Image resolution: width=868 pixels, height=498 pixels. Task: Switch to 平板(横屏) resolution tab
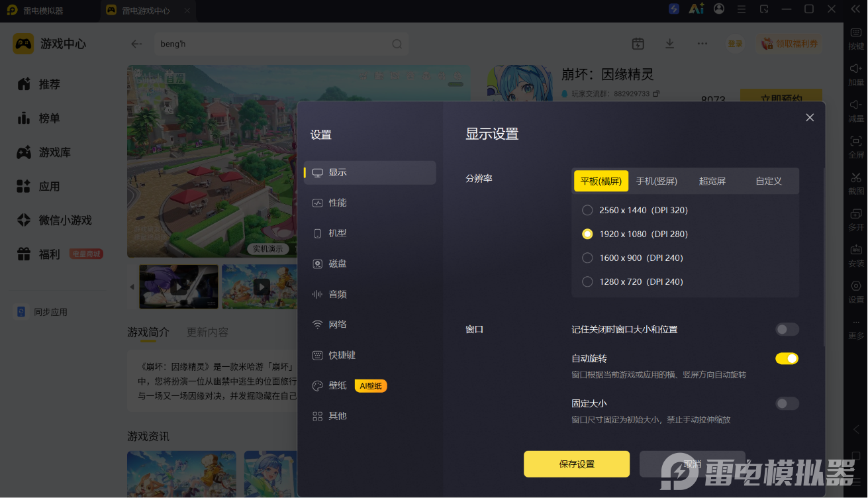[601, 181]
